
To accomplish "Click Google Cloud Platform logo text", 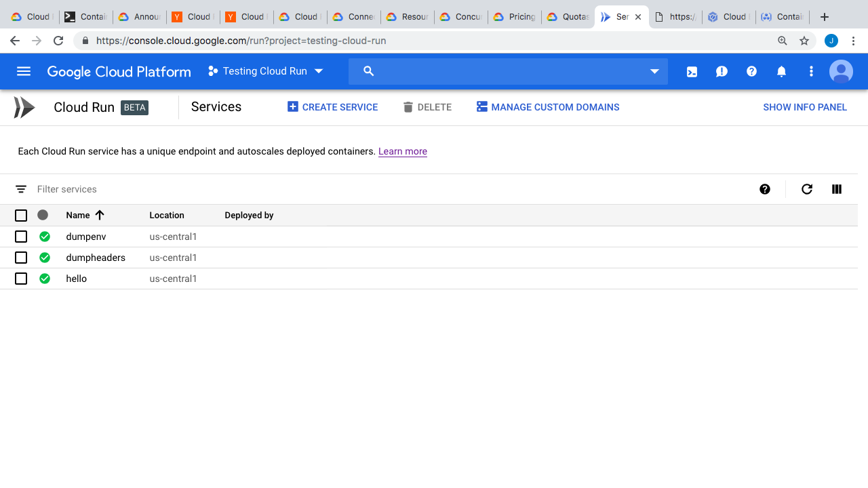I will 119,71.
